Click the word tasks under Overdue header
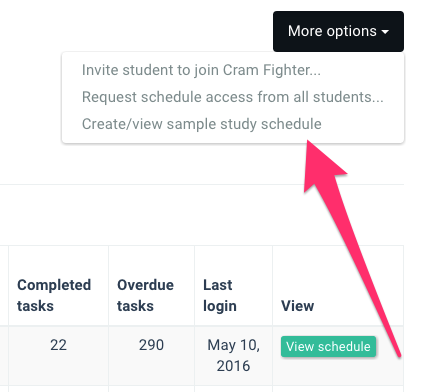The height and width of the screenshot is (392, 427). (x=135, y=306)
